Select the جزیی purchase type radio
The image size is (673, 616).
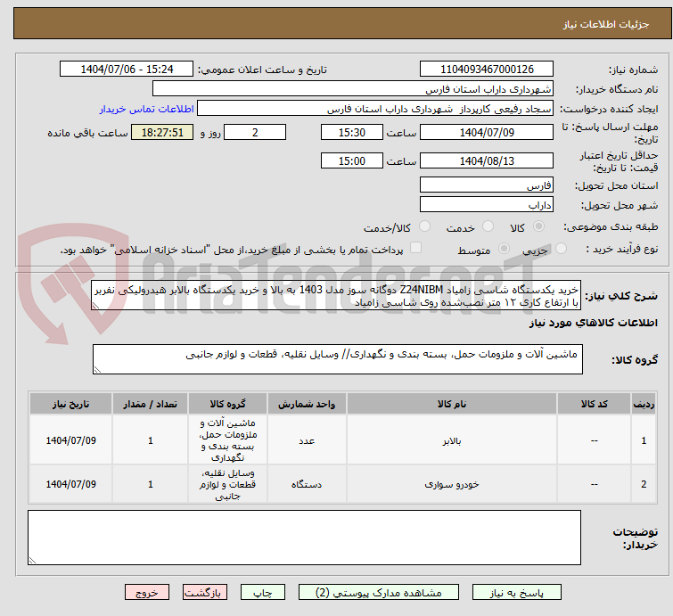click(561, 249)
